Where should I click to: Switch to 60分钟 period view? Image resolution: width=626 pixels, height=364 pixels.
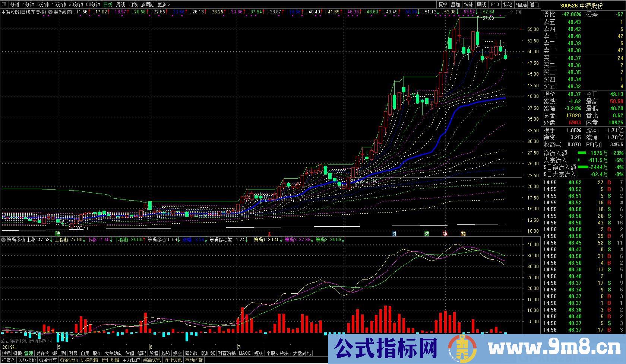pyautogui.click(x=93, y=4)
